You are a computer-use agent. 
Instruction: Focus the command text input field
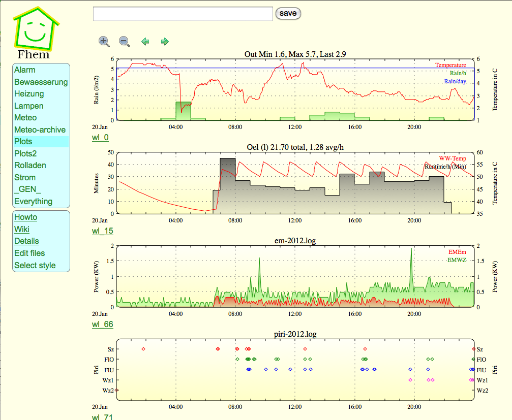tap(183, 14)
